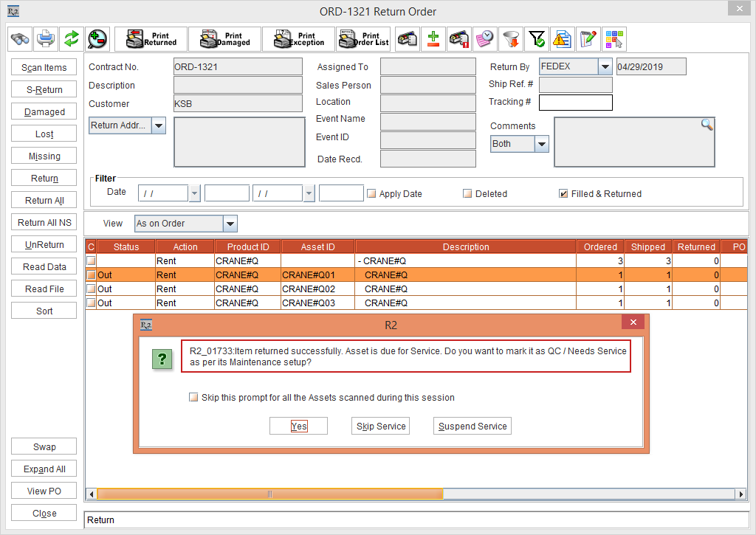
Task: Open the Comments Both dropdown
Action: click(541, 144)
